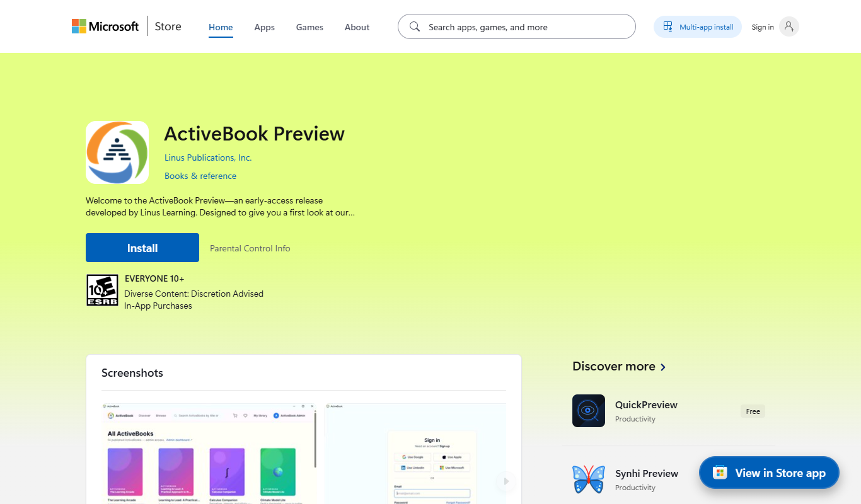This screenshot has height=504, width=861.
Task: Open Multi-app install
Action: point(698,27)
